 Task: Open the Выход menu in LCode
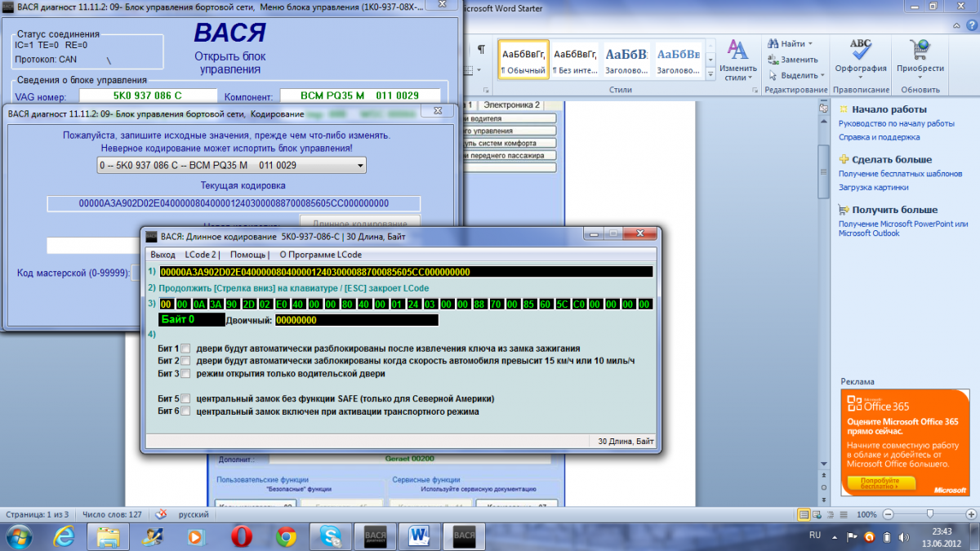pos(163,255)
